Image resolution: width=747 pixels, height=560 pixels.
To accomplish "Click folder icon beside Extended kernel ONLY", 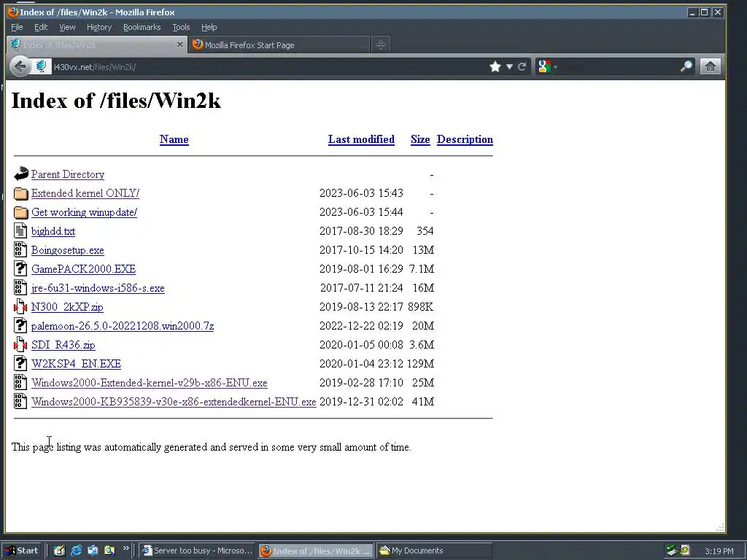I will [21, 193].
